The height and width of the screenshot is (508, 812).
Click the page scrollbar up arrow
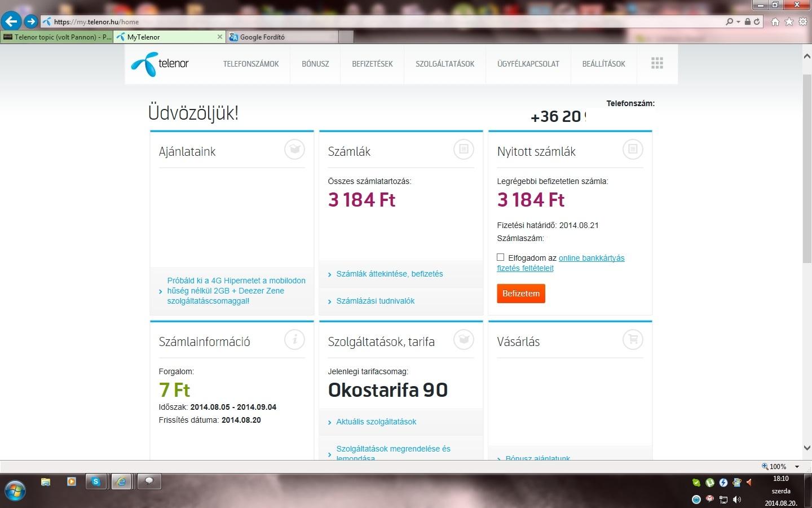[x=807, y=56]
